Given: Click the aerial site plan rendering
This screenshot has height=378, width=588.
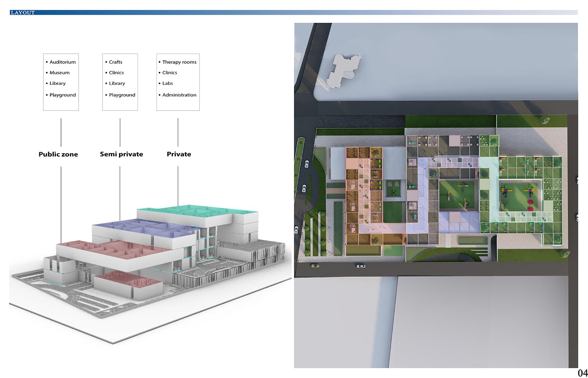Looking at the screenshot, I should 436,195.
